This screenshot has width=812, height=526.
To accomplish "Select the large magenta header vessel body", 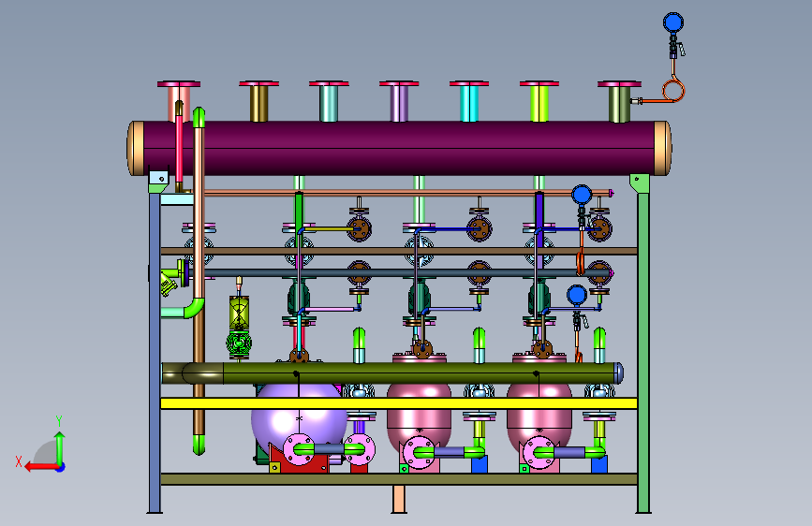I will (399, 148).
